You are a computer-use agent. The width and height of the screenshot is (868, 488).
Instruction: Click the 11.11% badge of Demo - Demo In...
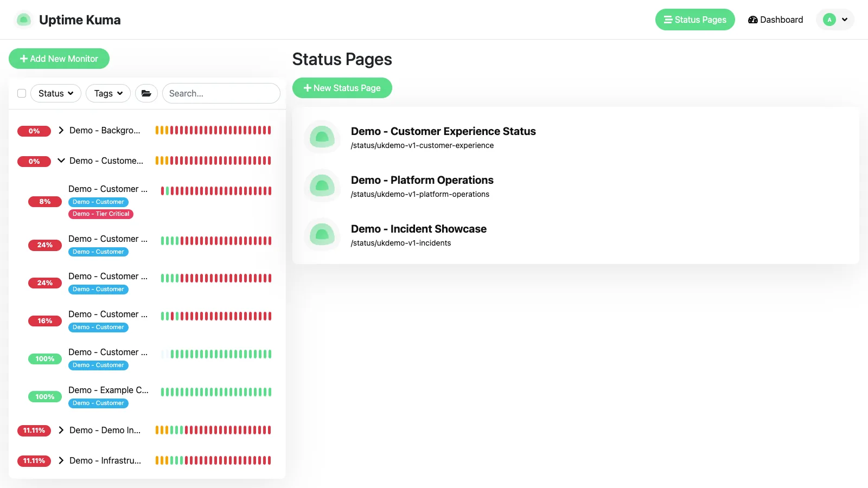(x=34, y=431)
